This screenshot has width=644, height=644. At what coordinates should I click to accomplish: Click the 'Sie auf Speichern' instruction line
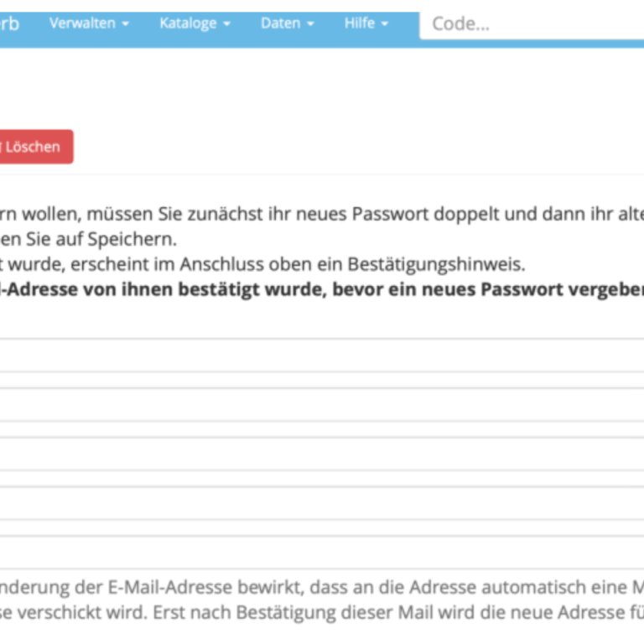pos(88,239)
